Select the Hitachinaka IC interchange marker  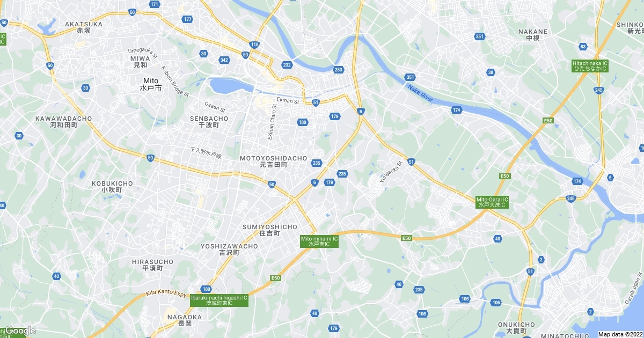[589, 66]
